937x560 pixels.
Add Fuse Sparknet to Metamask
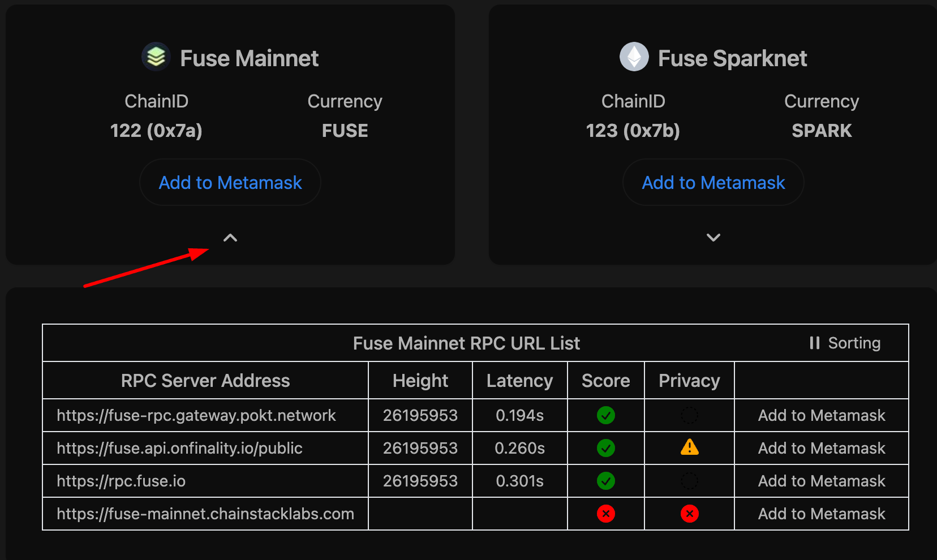coord(714,183)
